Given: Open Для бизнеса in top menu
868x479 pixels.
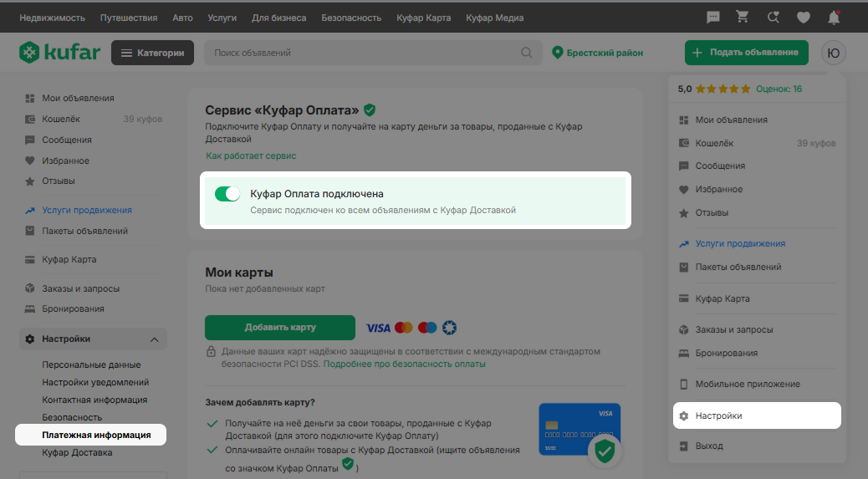Looking at the screenshot, I should tap(279, 18).
